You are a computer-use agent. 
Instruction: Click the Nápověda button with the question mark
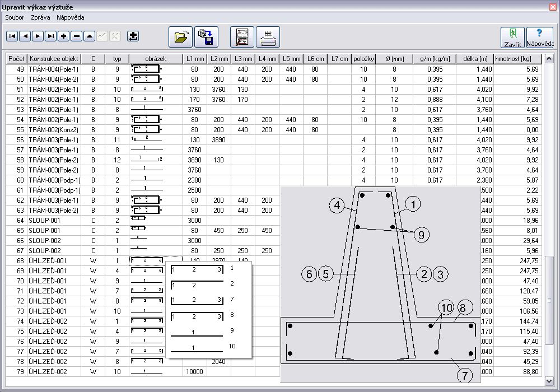(x=540, y=38)
